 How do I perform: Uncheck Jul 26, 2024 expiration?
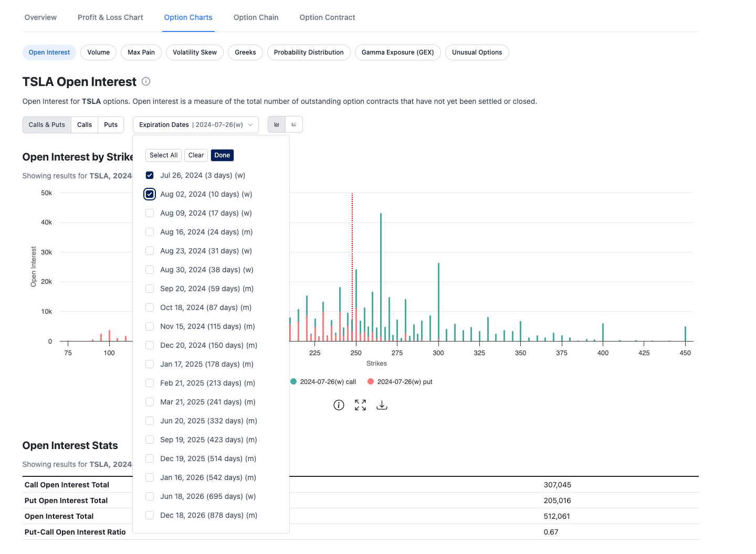pyautogui.click(x=150, y=175)
